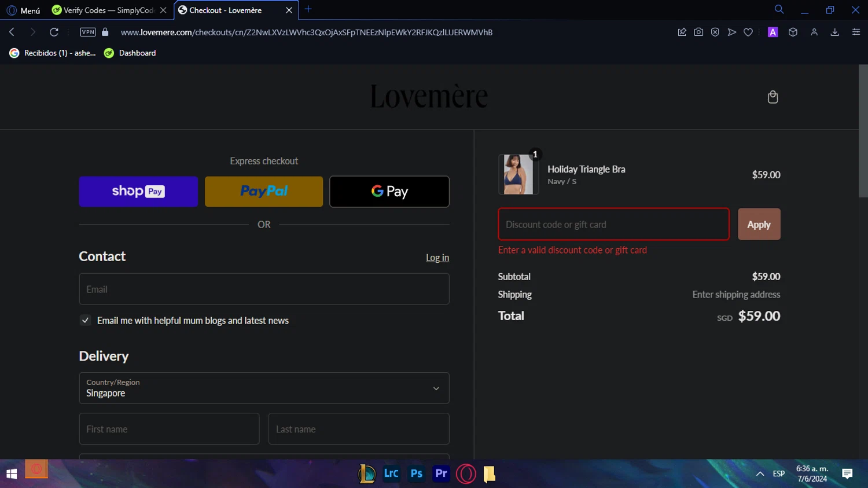Click Apply for the discount code
The image size is (868, 488).
[x=759, y=224]
